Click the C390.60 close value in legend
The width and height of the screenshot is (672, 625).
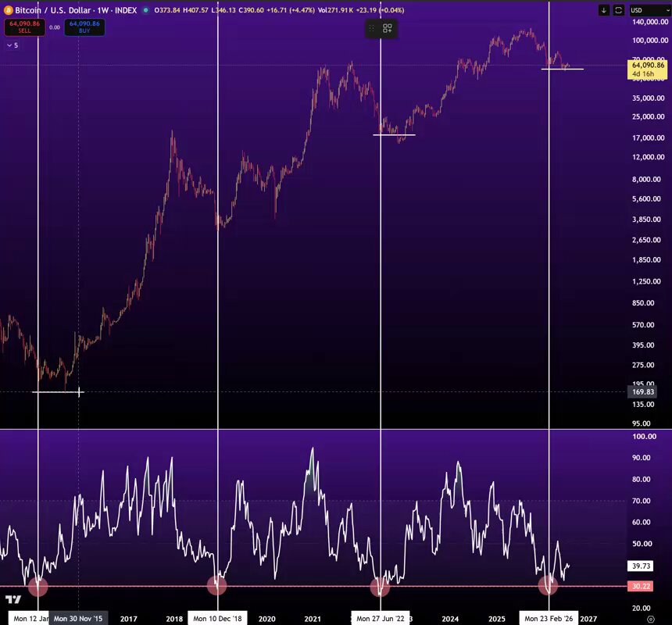pos(251,10)
